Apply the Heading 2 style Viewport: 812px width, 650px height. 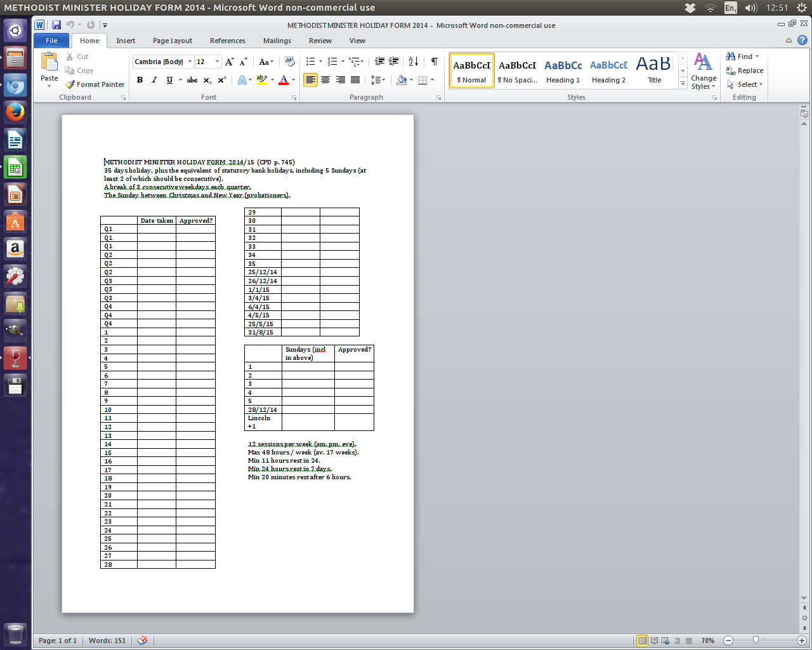(x=609, y=70)
